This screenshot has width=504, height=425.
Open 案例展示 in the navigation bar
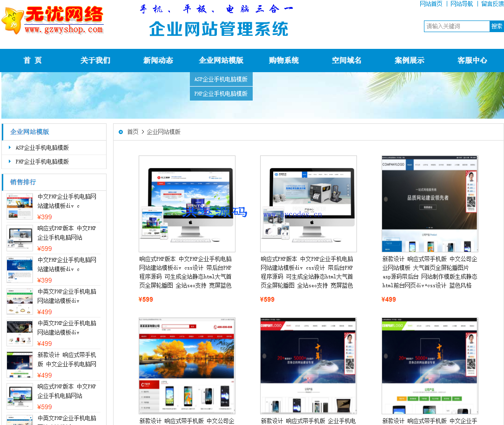(x=410, y=60)
